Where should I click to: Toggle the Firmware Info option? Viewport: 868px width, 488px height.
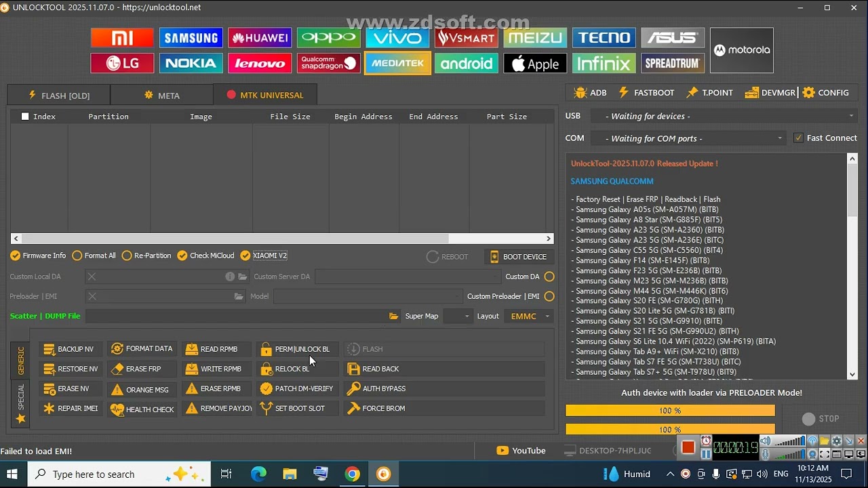(x=38, y=256)
